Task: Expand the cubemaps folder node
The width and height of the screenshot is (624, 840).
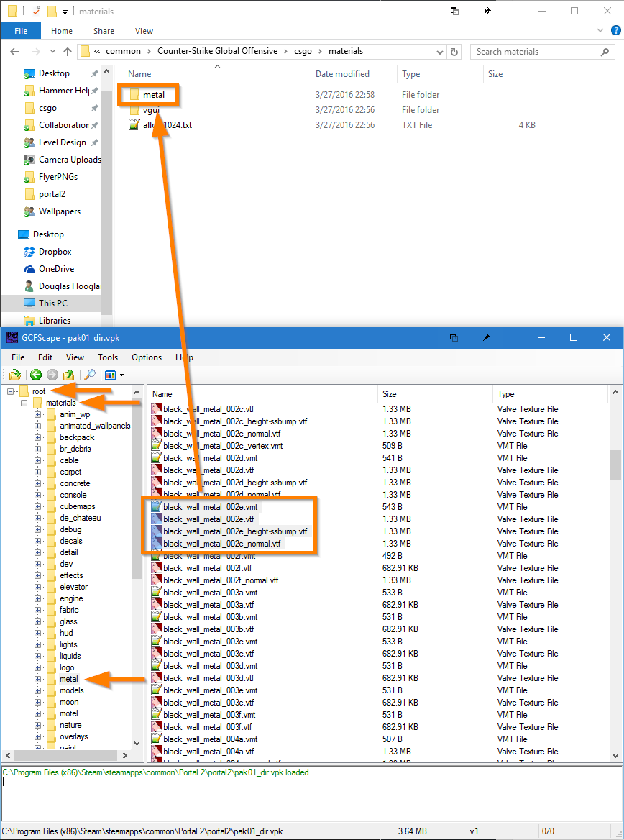Action: coord(37,507)
